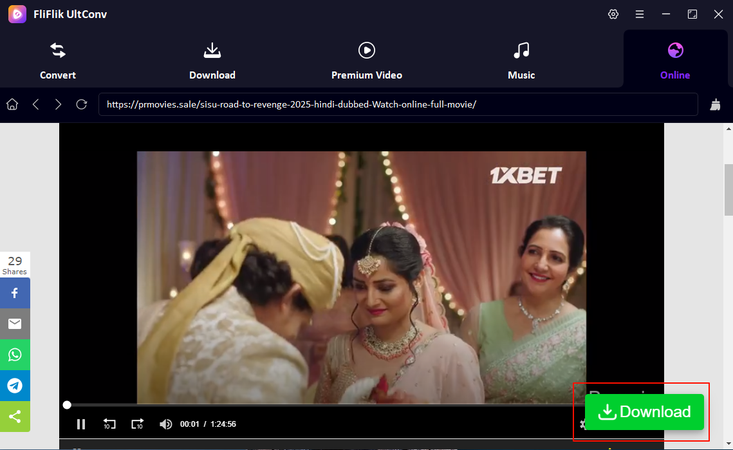Share on WhatsApp

(x=15, y=355)
